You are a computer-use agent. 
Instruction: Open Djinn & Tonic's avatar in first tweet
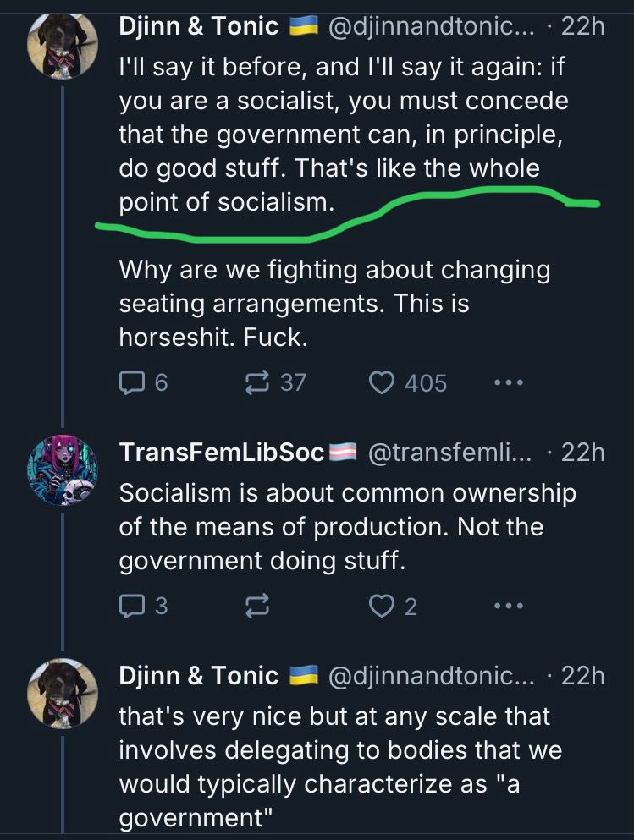point(63,45)
